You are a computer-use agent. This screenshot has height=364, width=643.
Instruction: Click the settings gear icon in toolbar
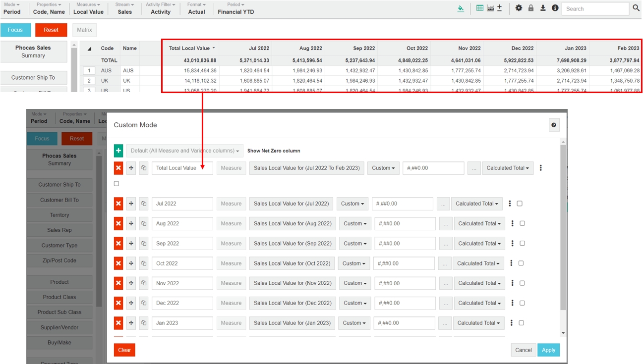[x=519, y=8]
